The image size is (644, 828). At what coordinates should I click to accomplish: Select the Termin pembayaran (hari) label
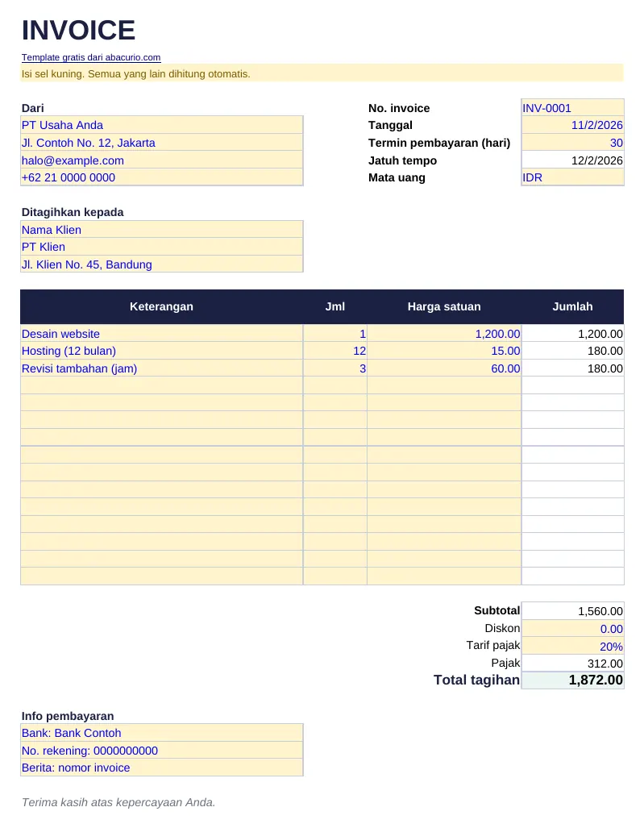(439, 143)
